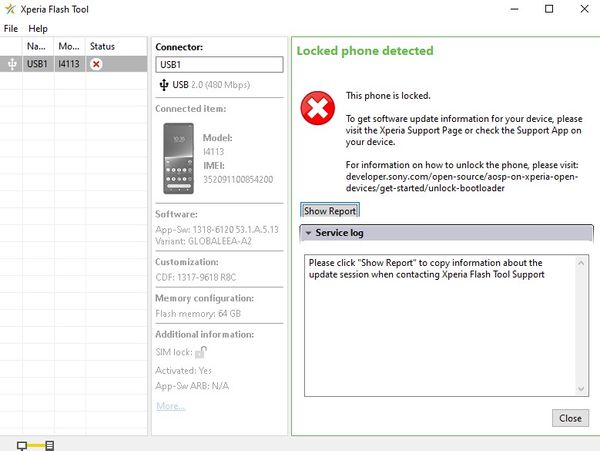
Task: Open the Help menu
Action: 38,29
